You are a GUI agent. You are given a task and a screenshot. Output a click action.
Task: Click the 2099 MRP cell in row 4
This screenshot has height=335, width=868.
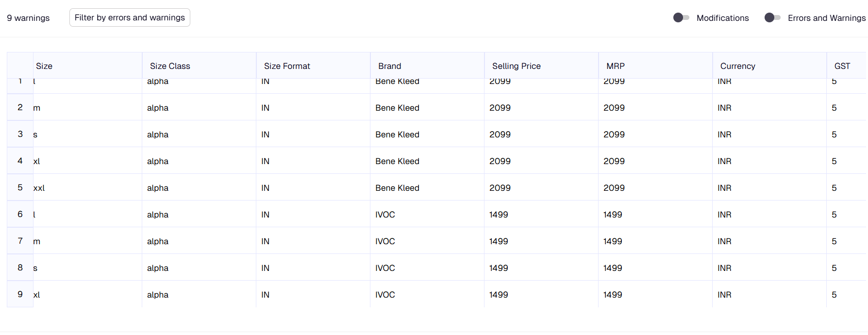click(x=614, y=161)
